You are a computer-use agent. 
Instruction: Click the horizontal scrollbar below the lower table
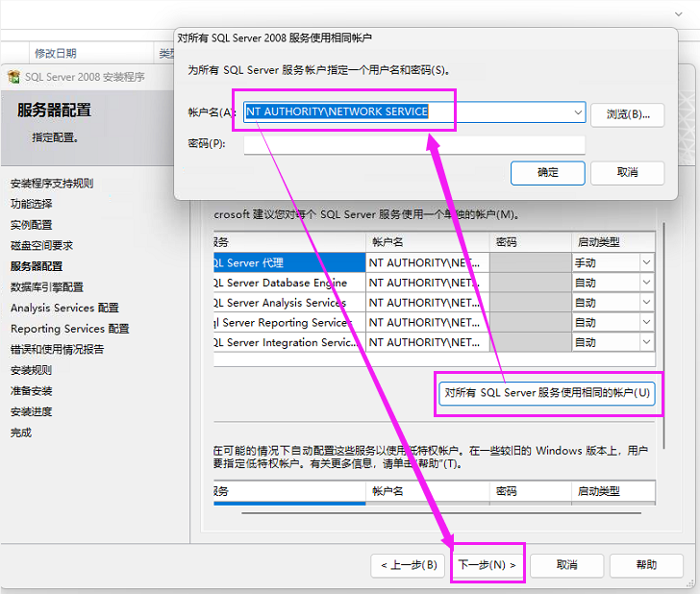tap(441, 513)
